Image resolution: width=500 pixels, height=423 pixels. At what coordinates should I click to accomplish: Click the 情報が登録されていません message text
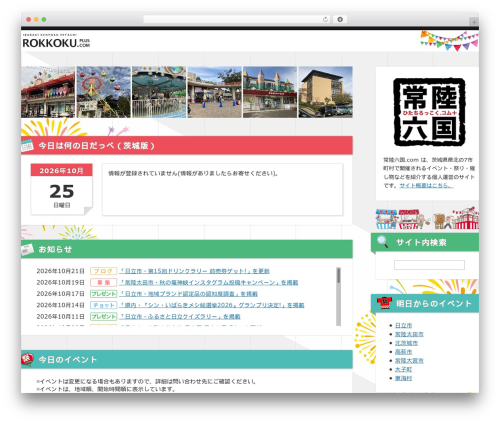(x=193, y=173)
